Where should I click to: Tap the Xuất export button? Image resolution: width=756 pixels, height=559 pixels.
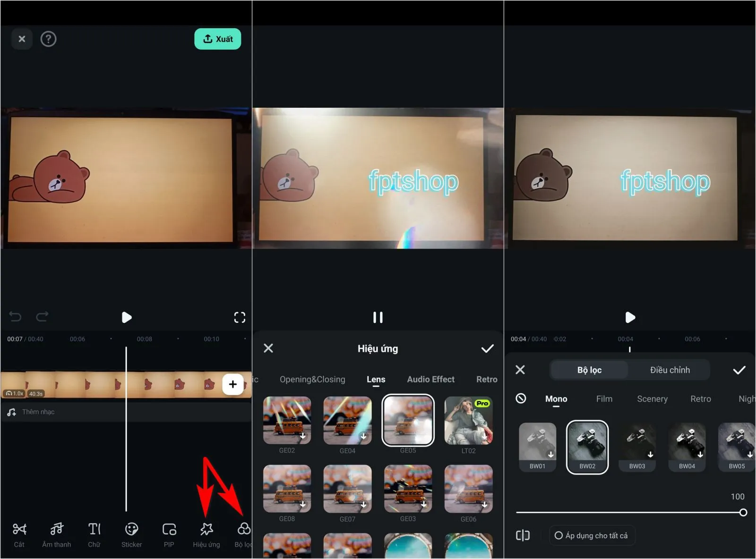click(218, 39)
